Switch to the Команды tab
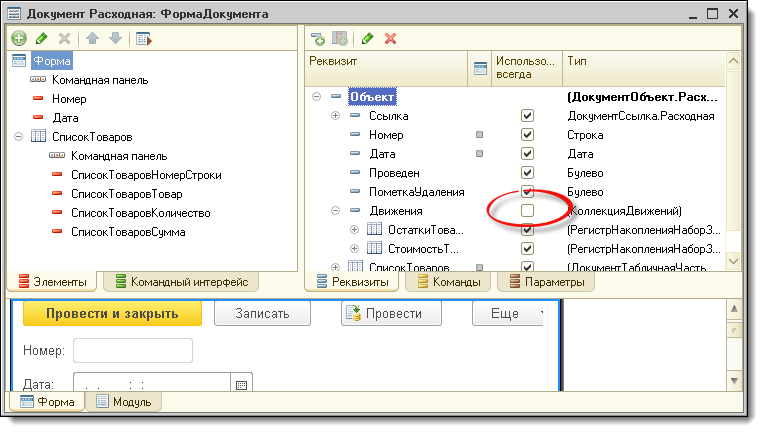763x432 pixels. click(x=448, y=283)
